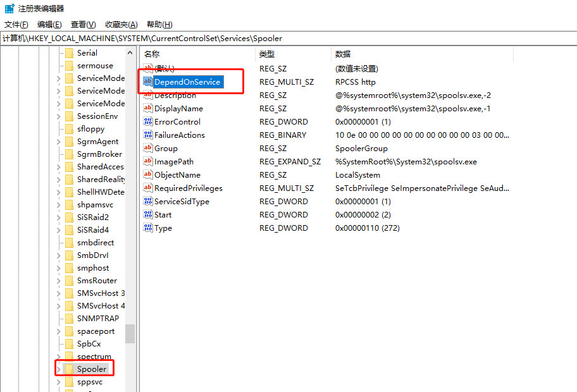Expand the smphost key in the sidebar
Image resolution: width=577 pixels, height=392 pixels.
click(58, 267)
